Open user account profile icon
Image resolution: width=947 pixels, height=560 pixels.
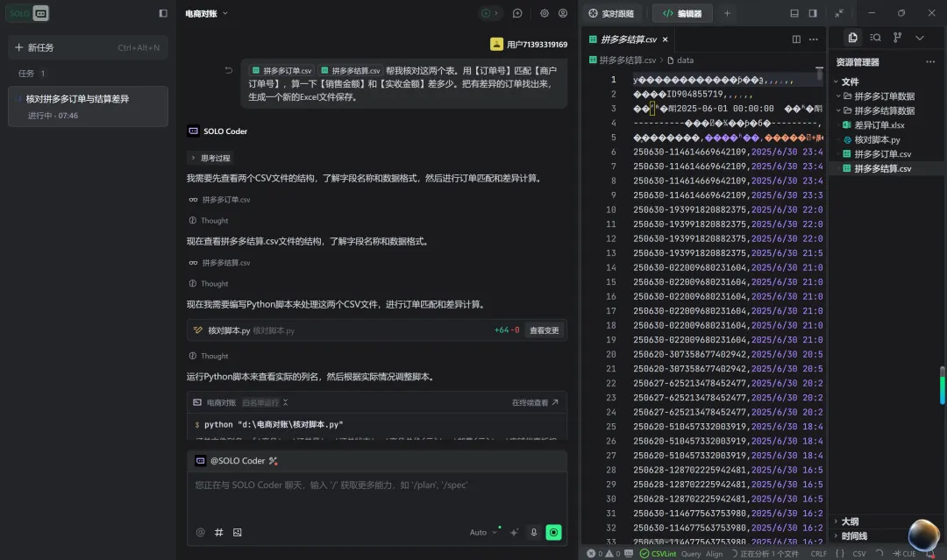[563, 13]
